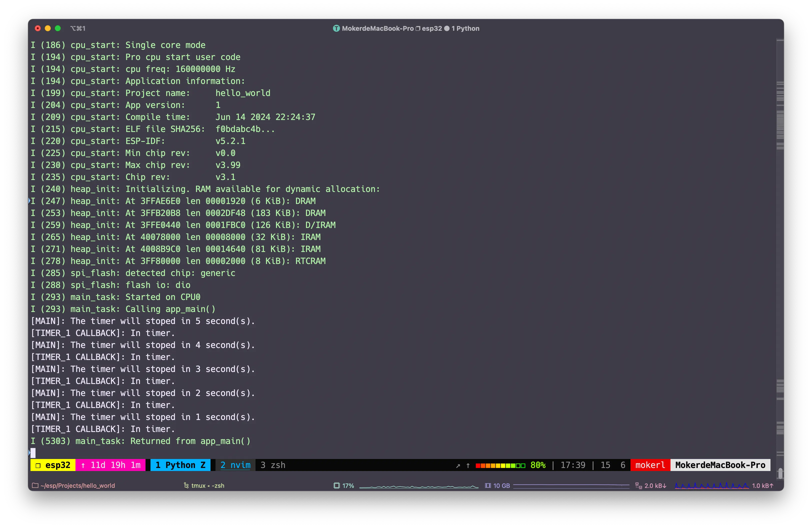Click the ESP-IDF version v5.2.1
Viewport: 812px width, 528px height.
coord(230,141)
